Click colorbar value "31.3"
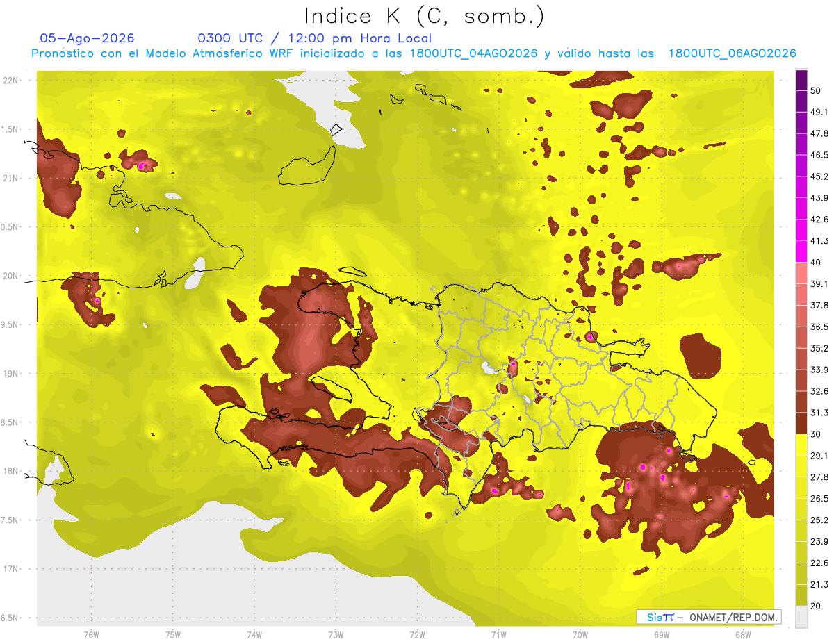 click(819, 413)
